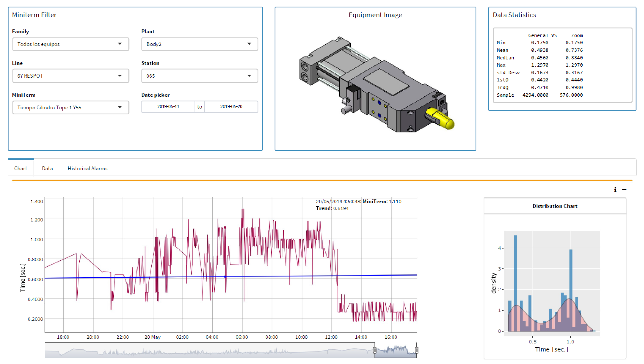Click the Family dropdown arrow
The image size is (644, 364).
[120, 44]
